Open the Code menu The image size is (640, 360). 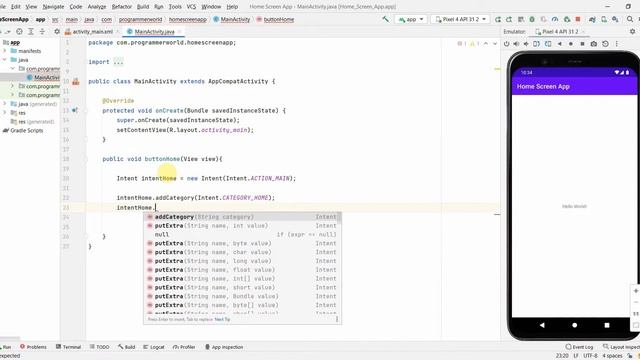[x=76, y=7]
